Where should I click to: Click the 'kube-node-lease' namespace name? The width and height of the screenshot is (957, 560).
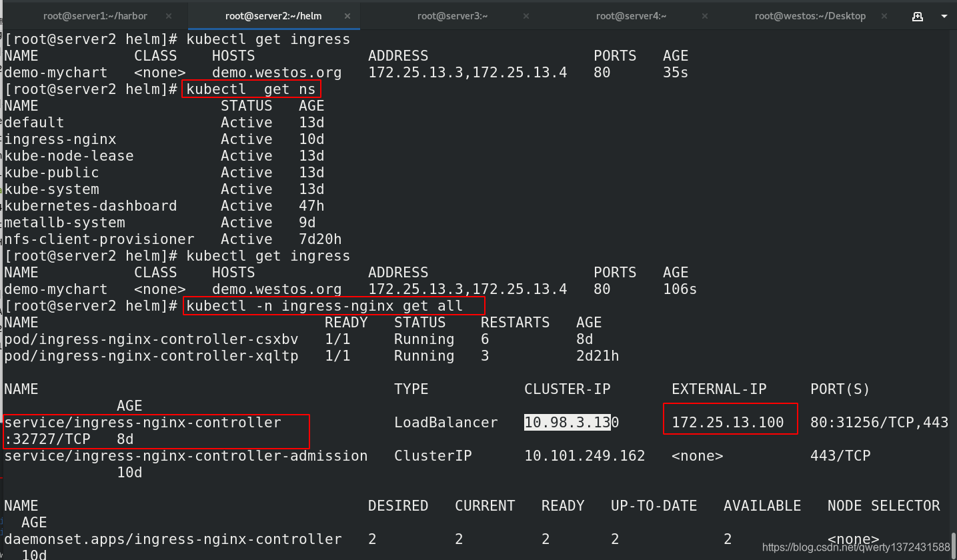point(69,156)
